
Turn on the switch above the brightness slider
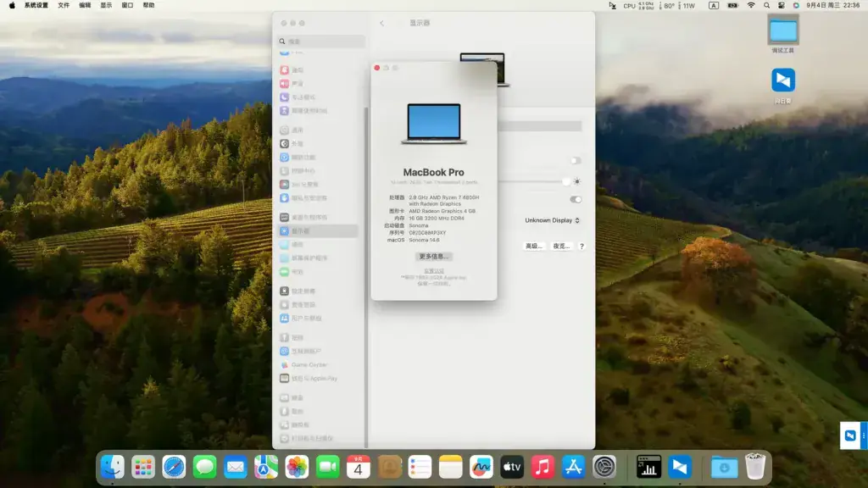click(576, 160)
